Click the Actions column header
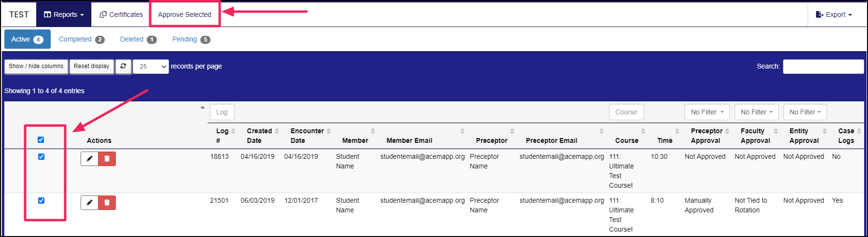This screenshot has width=868, height=237. click(99, 140)
